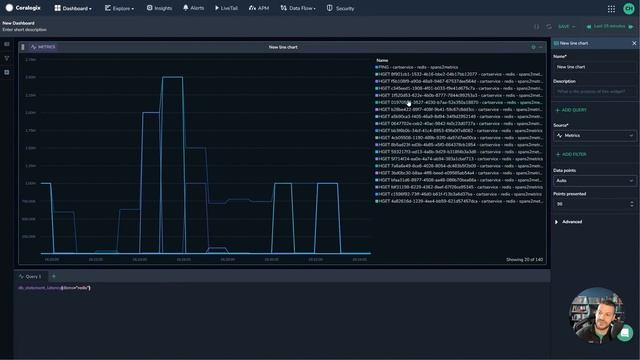
Task: Open the Data points Auto dropdown
Action: point(594,180)
